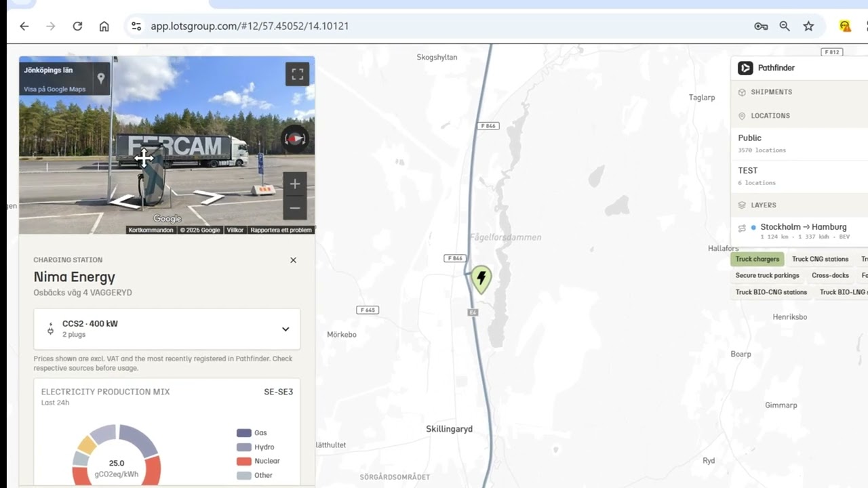The height and width of the screenshot is (488, 868).
Task: Click the SE-SE3 zone label
Action: (x=279, y=392)
